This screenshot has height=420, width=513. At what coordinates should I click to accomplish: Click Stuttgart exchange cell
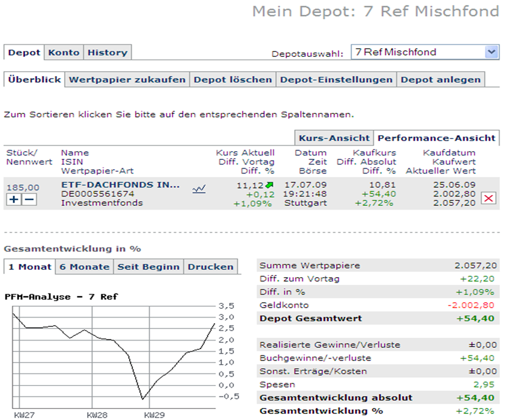pyautogui.click(x=306, y=203)
